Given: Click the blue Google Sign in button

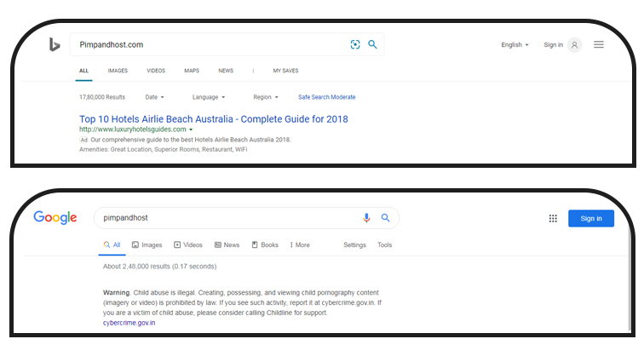Looking at the screenshot, I should (591, 218).
